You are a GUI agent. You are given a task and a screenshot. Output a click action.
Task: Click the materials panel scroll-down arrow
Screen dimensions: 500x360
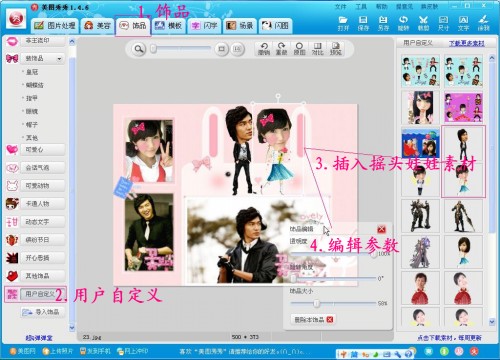tap(492, 322)
